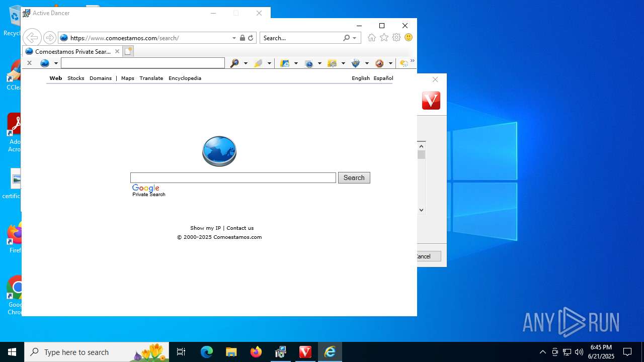The width and height of the screenshot is (644, 362).
Task: Click the Search button on the page
Action: (x=354, y=177)
